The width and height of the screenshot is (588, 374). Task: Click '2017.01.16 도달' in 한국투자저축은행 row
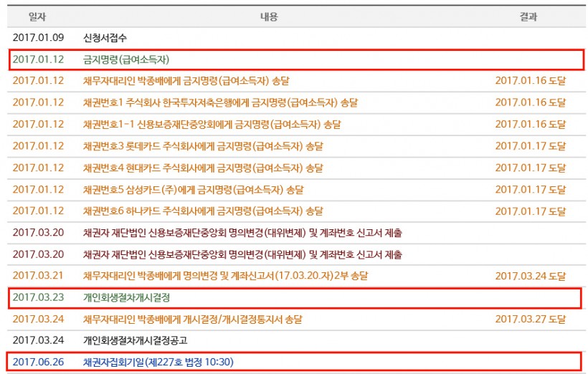pos(530,102)
